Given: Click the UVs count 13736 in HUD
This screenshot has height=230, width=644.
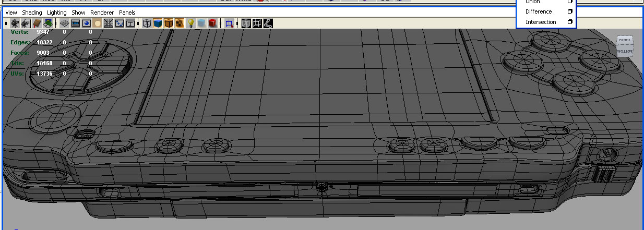Looking at the screenshot, I should 46,74.
